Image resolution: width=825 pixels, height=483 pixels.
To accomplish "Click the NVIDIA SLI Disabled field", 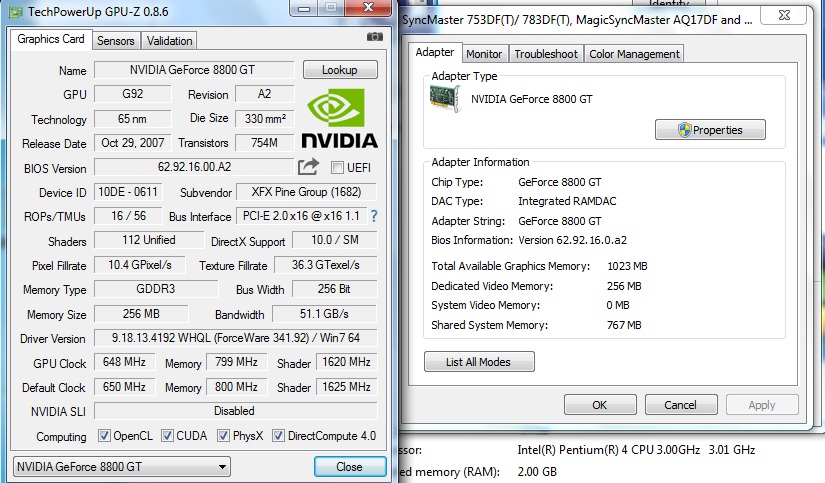I will (235, 411).
